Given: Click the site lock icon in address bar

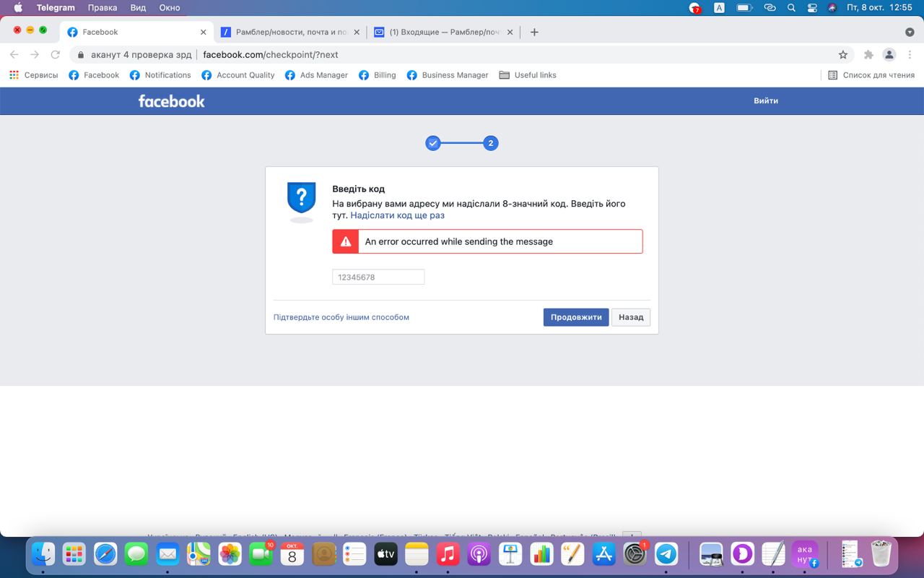Looking at the screenshot, I should [x=81, y=55].
